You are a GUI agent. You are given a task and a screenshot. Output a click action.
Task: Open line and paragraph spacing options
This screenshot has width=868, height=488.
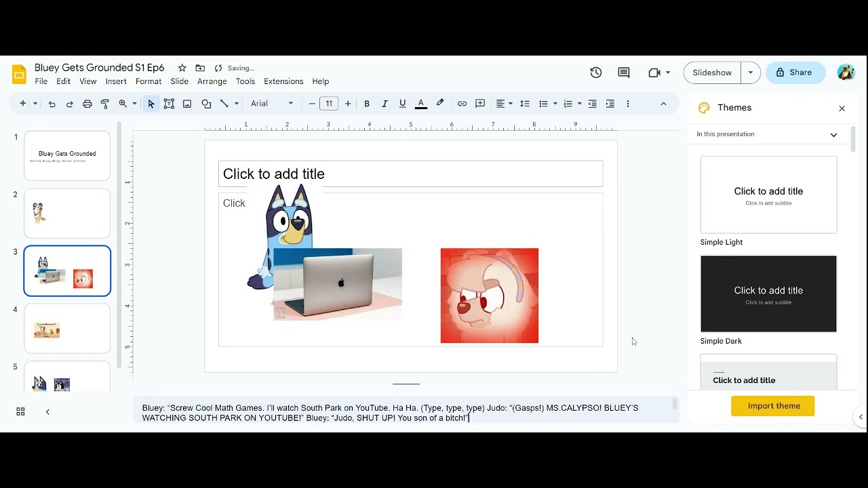coord(525,104)
